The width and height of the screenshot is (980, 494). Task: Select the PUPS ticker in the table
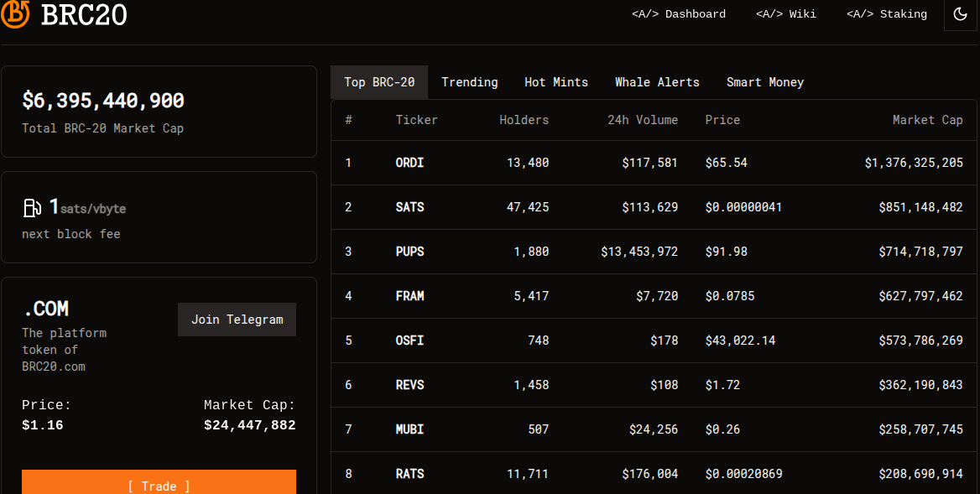[409, 252]
